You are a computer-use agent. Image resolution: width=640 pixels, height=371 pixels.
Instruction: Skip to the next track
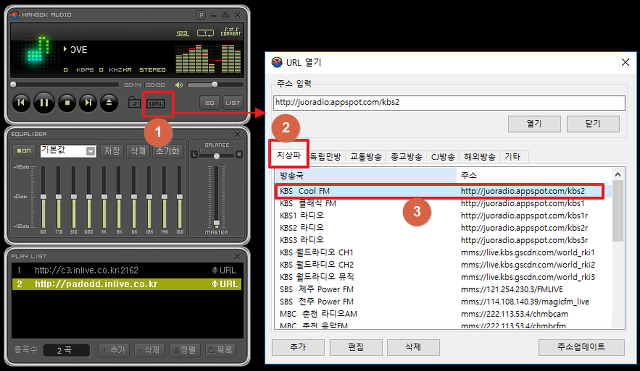point(88,102)
